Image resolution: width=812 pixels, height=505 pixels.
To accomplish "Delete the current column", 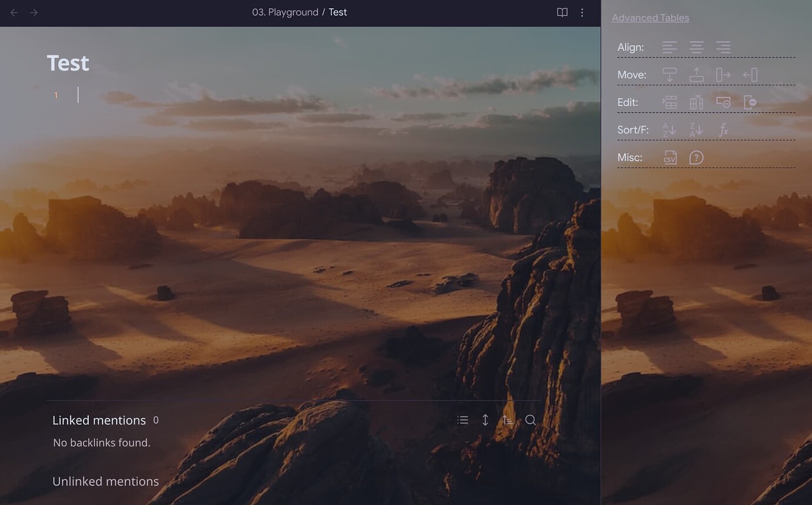I will (x=750, y=102).
